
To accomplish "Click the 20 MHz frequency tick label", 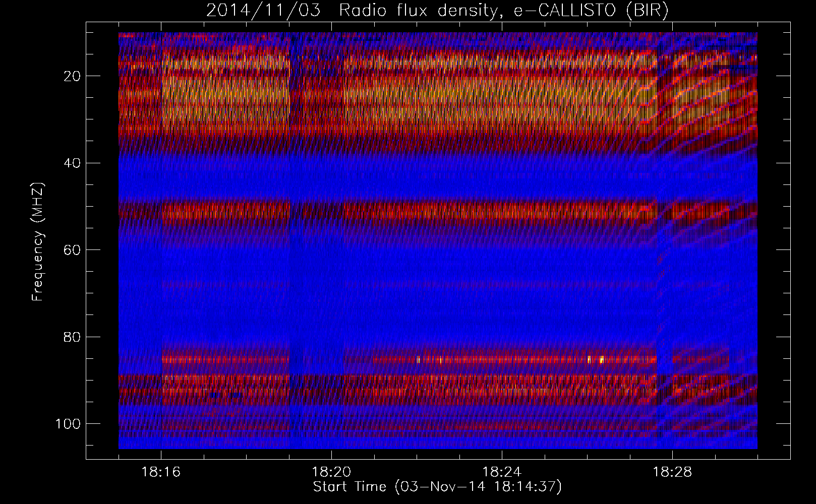I will [x=72, y=76].
